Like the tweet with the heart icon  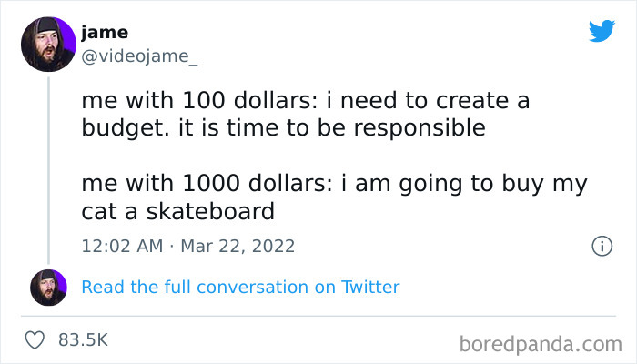pyautogui.click(x=35, y=339)
